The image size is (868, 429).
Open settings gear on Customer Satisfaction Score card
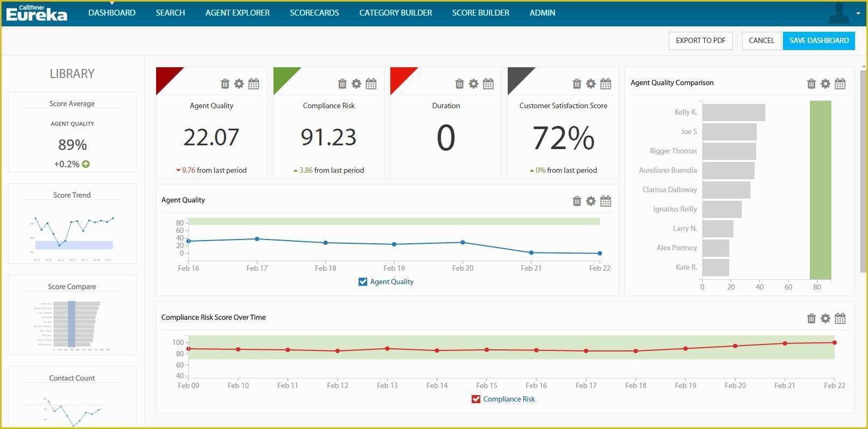click(591, 83)
